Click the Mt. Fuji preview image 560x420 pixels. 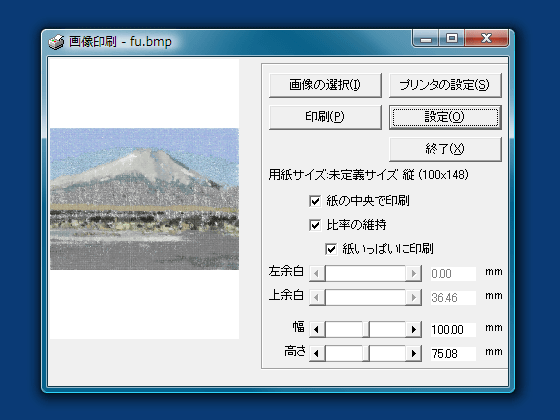[x=144, y=199]
